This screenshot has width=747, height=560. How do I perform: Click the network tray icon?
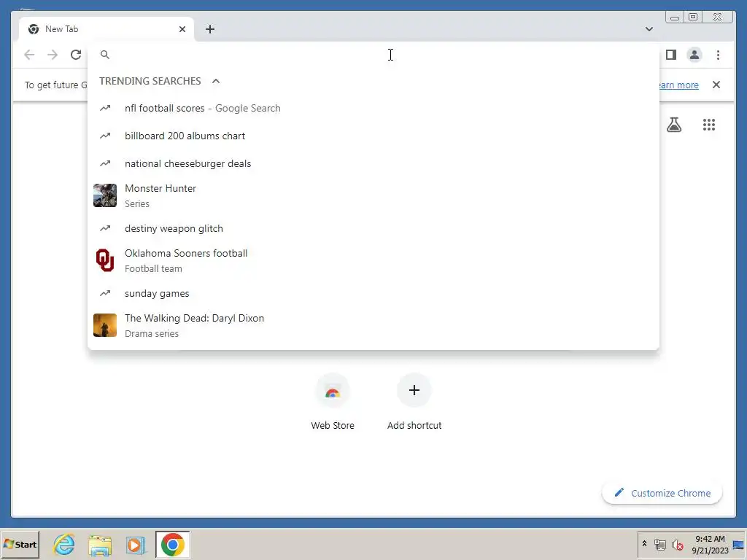tap(659, 544)
